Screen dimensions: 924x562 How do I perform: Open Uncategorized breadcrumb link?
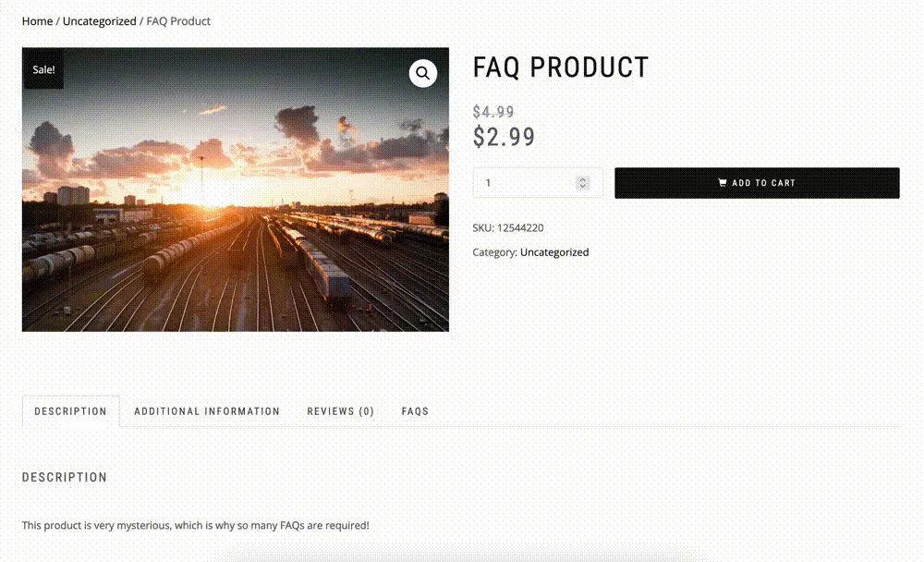click(x=99, y=21)
